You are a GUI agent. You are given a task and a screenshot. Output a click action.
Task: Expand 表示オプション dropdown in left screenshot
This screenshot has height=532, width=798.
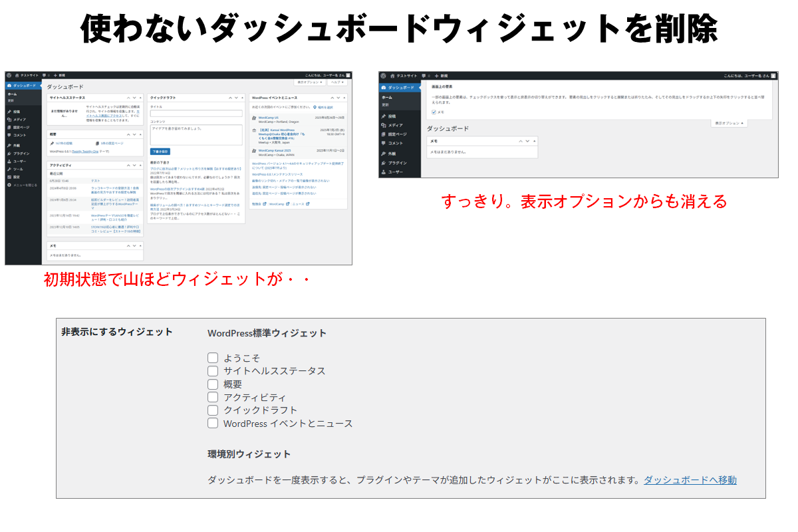coord(309,82)
